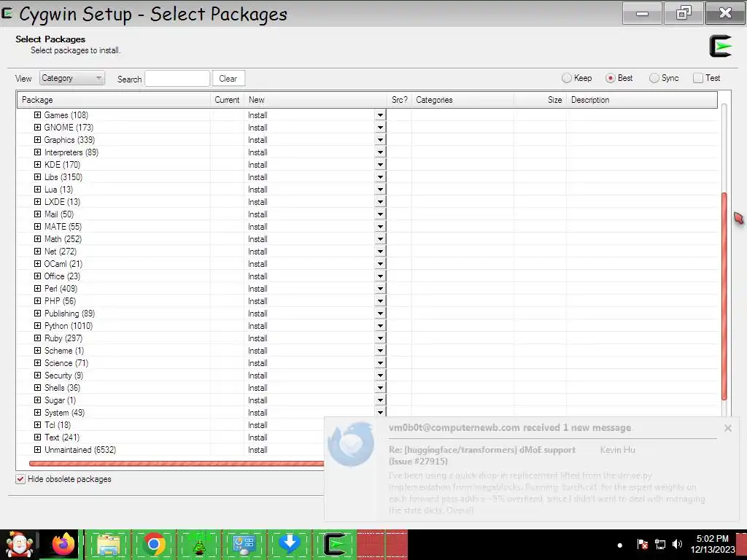Screen dimensions: 747x560
Task: Select the Cygwin taskbar icon
Action: click(x=334, y=545)
